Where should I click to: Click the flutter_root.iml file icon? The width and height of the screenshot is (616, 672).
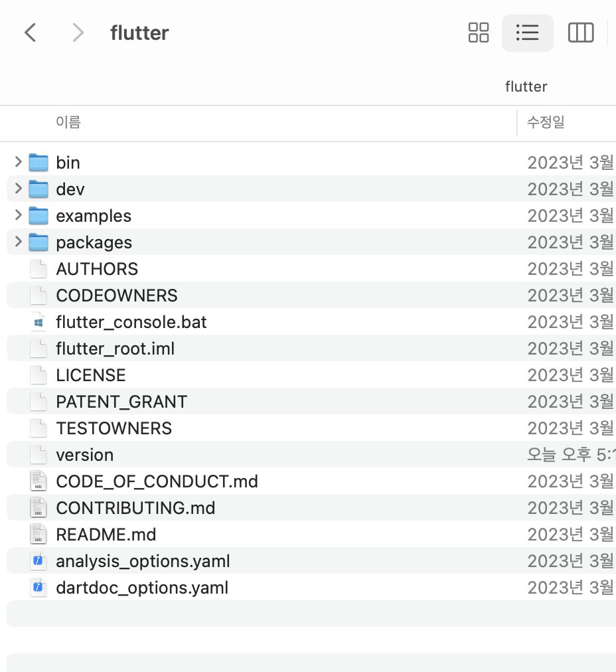pos(38,349)
